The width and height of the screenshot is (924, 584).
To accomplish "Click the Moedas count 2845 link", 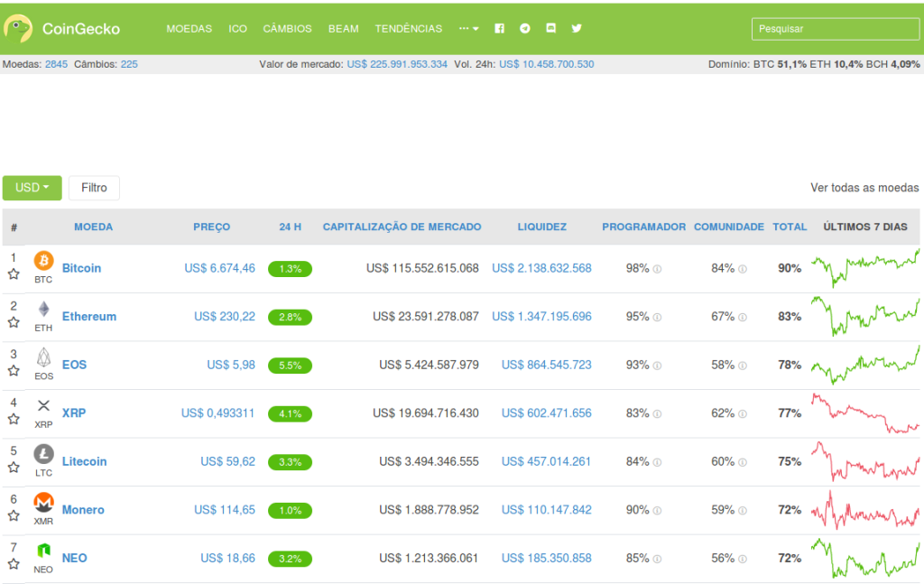I will click(56, 64).
